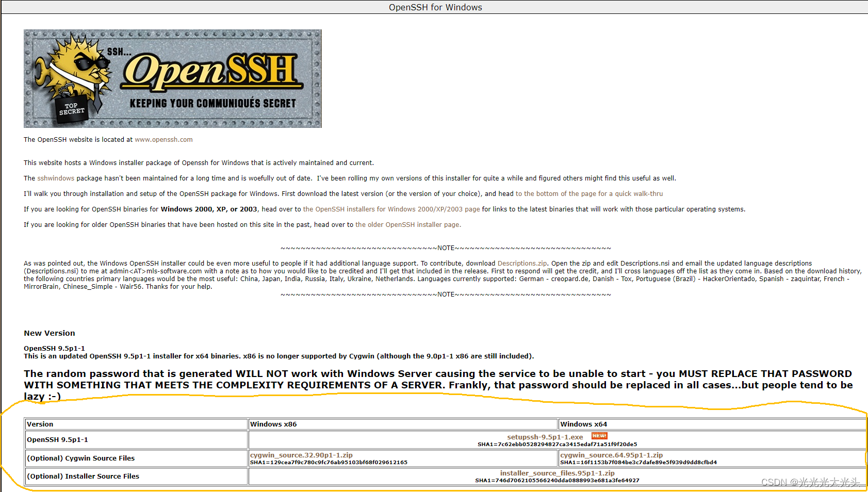Visit the older OpenSSH installer page

[408, 224]
